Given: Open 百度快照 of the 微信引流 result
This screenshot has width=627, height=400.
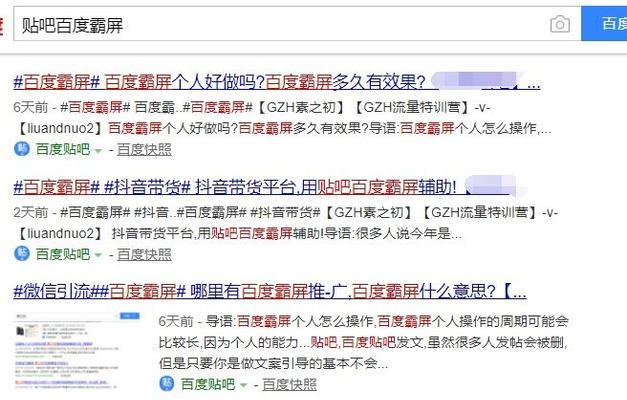Looking at the screenshot, I should pos(290,384).
